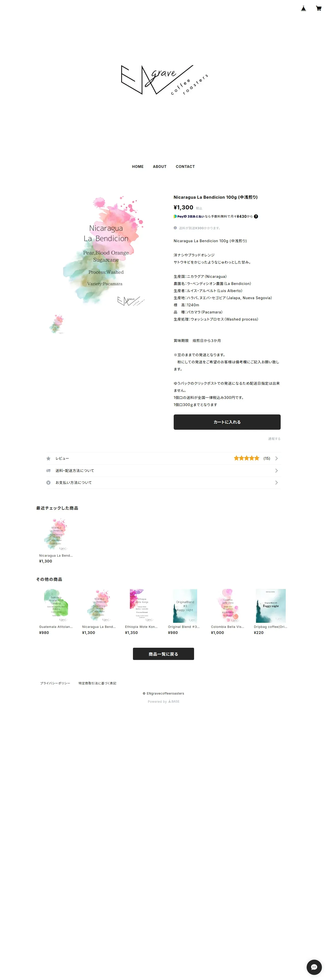The image size is (327, 980).
Task: Click the ENgrave coffee roasters logo
Action: (164, 80)
